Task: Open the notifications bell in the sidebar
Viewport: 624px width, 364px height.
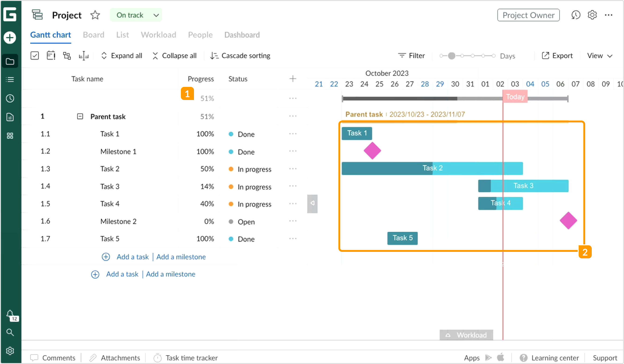Action: coord(10,315)
